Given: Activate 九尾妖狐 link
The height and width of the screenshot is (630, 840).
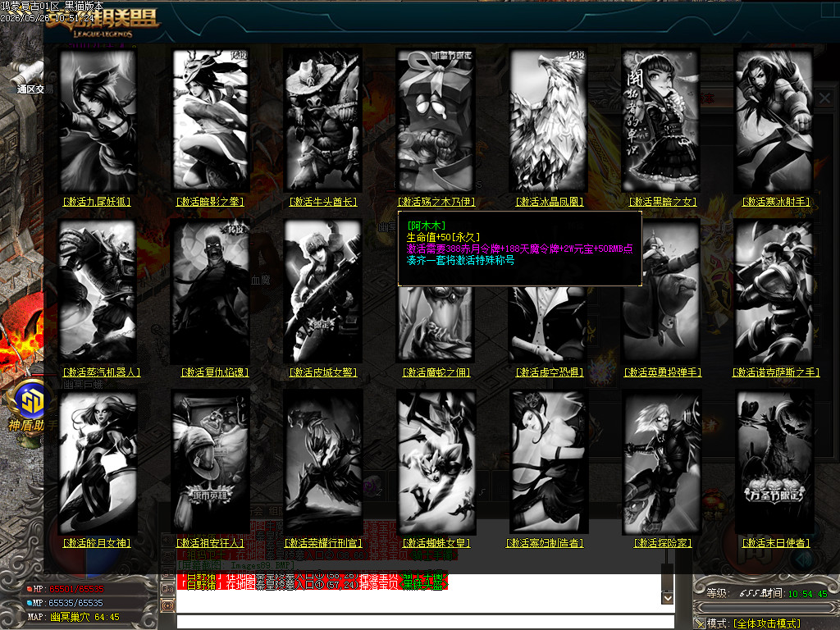Looking at the screenshot, I should tap(97, 202).
